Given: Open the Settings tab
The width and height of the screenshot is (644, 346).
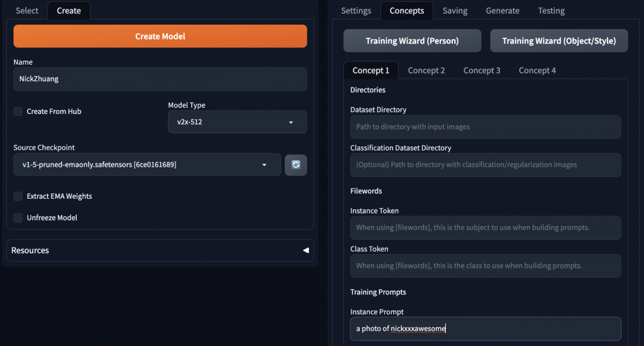Looking at the screenshot, I should tap(356, 11).
